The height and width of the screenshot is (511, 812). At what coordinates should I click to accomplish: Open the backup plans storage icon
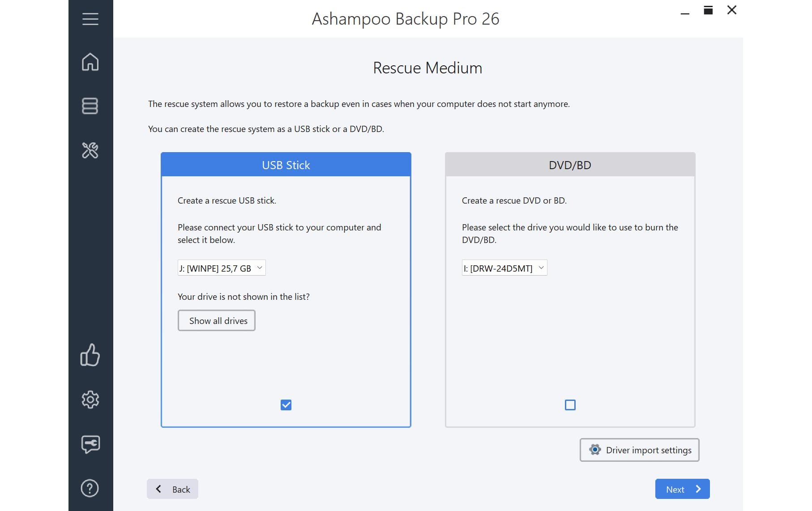tap(90, 106)
